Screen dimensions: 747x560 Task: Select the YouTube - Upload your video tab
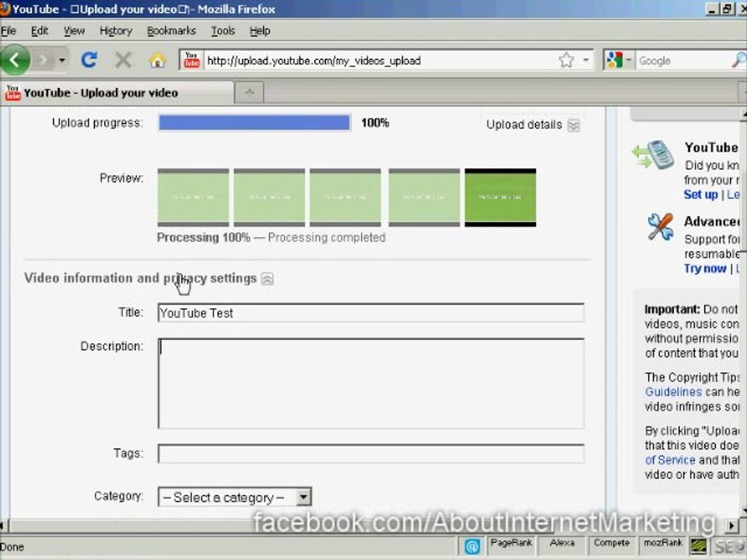point(117,93)
